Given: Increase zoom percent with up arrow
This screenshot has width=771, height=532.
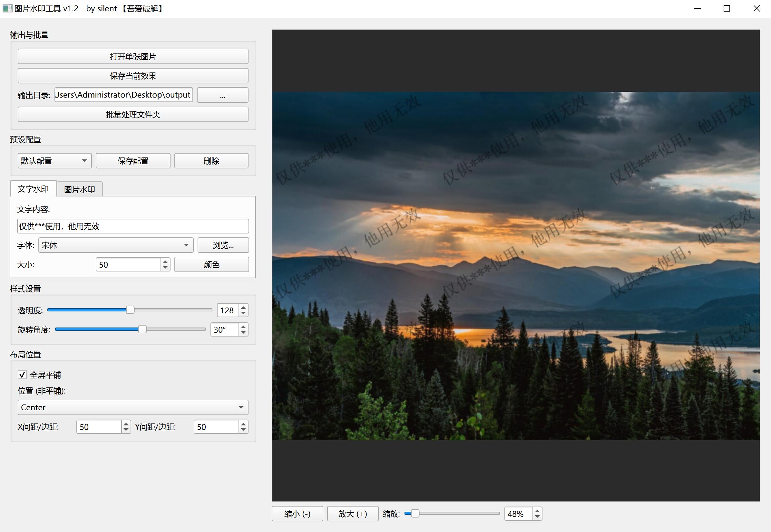Looking at the screenshot, I should [x=537, y=511].
